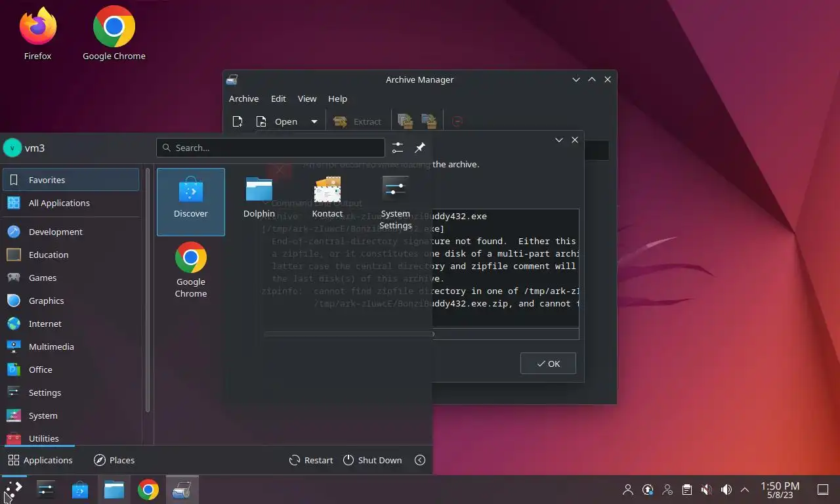Click Show Desktop button in panel
840x504 pixels.
point(822,490)
